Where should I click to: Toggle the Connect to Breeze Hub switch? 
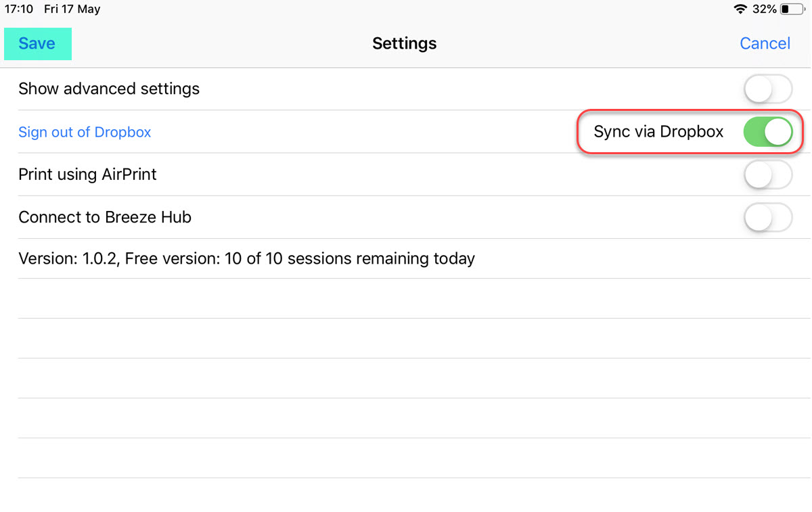767,218
